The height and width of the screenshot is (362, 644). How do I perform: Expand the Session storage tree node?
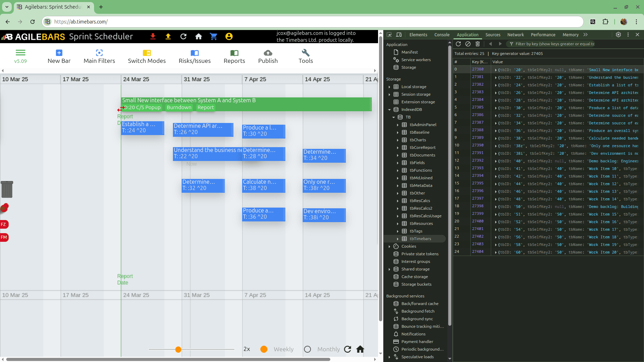389,94
